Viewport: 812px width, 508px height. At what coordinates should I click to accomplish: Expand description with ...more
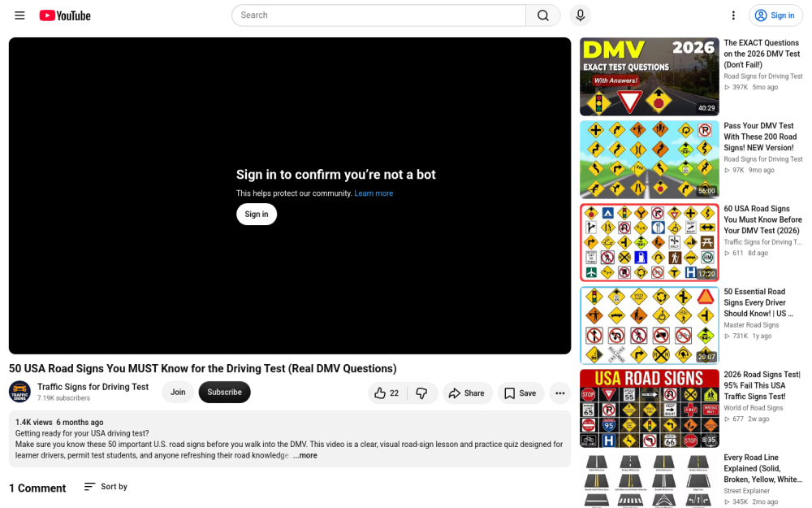coord(304,455)
